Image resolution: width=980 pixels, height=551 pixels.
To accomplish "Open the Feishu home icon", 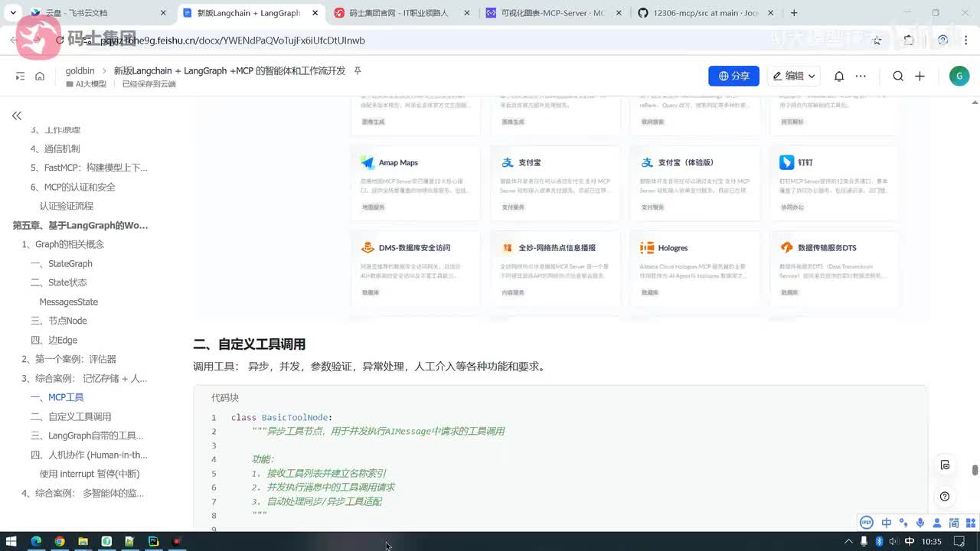I will pyautogui.click(x=40, y=76).
